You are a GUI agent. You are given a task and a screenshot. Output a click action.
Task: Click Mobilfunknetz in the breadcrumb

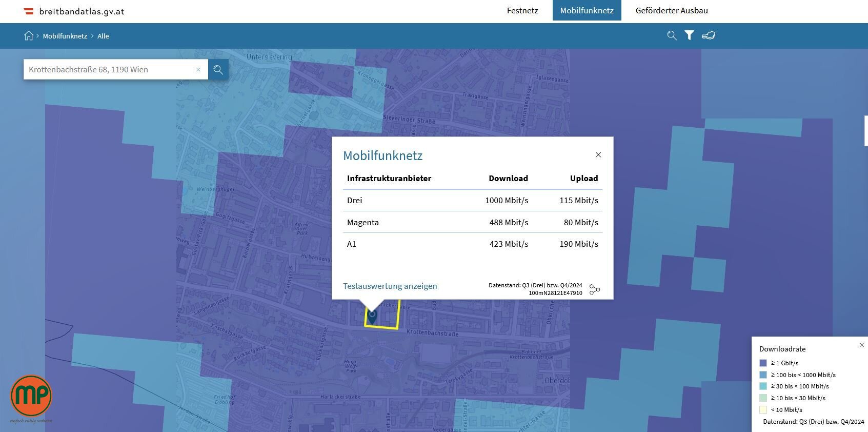click(65, 36)
